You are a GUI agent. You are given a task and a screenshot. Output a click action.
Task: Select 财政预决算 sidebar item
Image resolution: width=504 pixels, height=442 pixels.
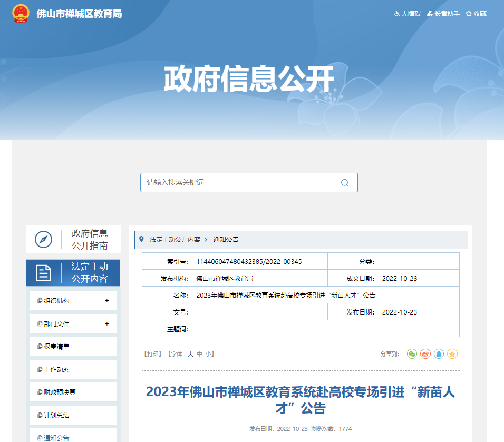pyautogui.click(x=60, y=392)
